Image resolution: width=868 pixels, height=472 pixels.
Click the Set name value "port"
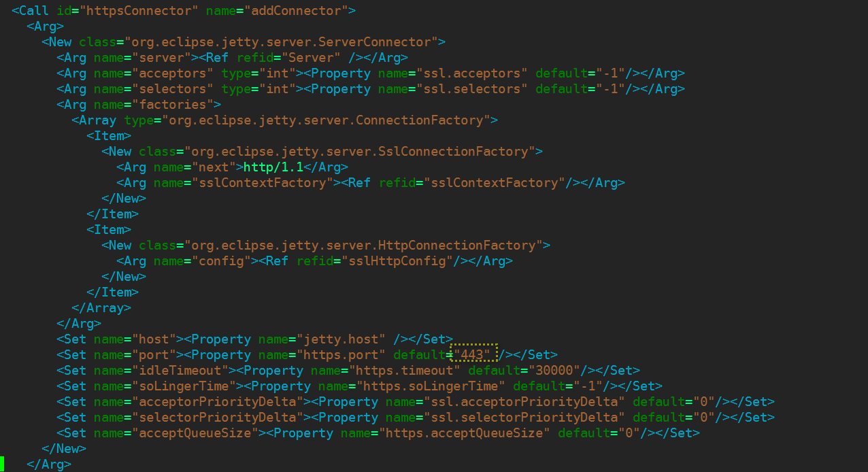pos(154,355)
